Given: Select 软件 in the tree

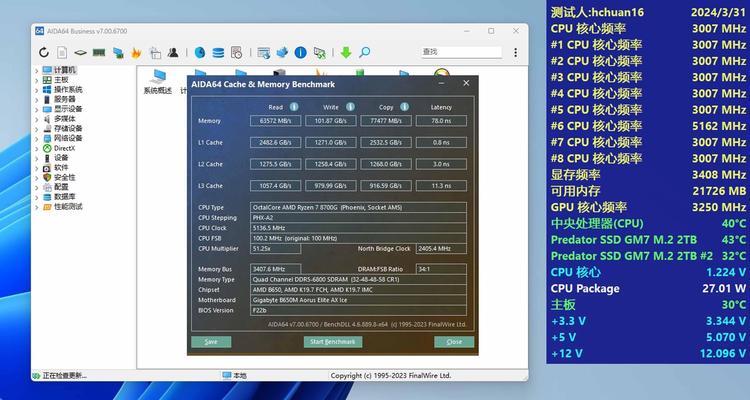Looking at the screenshot, I should [x=61, y=167].
